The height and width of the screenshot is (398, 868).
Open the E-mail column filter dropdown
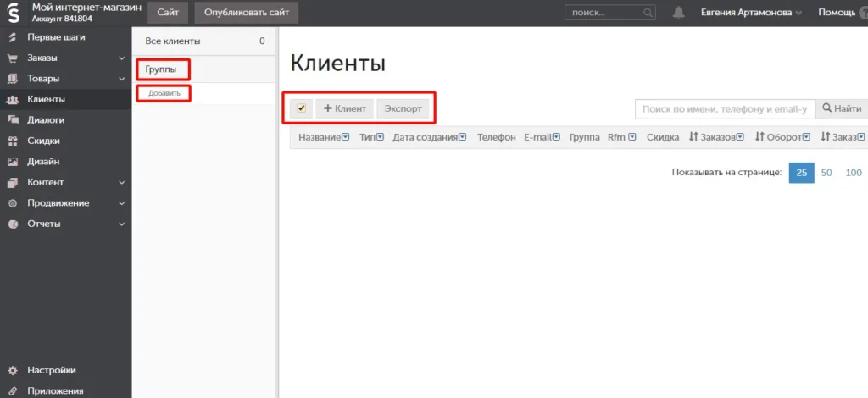tap(556, 137)
